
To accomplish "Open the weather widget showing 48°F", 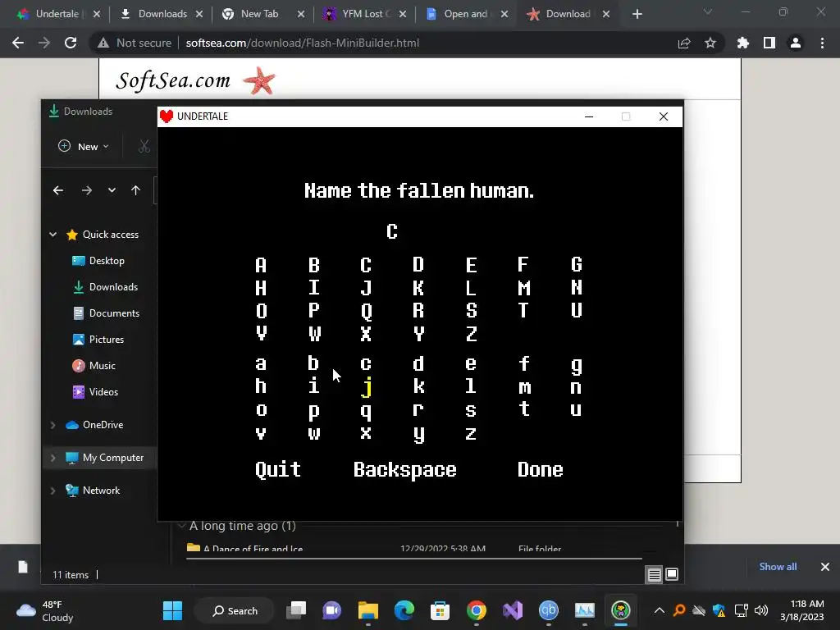I will click(45, 610).
